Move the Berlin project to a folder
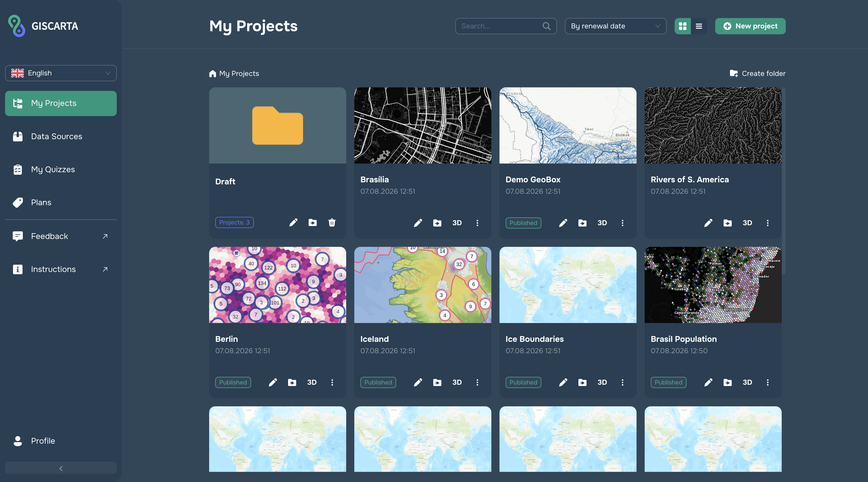Image resolution: width=868 pixels, height=482 pixels. (292, 382)
